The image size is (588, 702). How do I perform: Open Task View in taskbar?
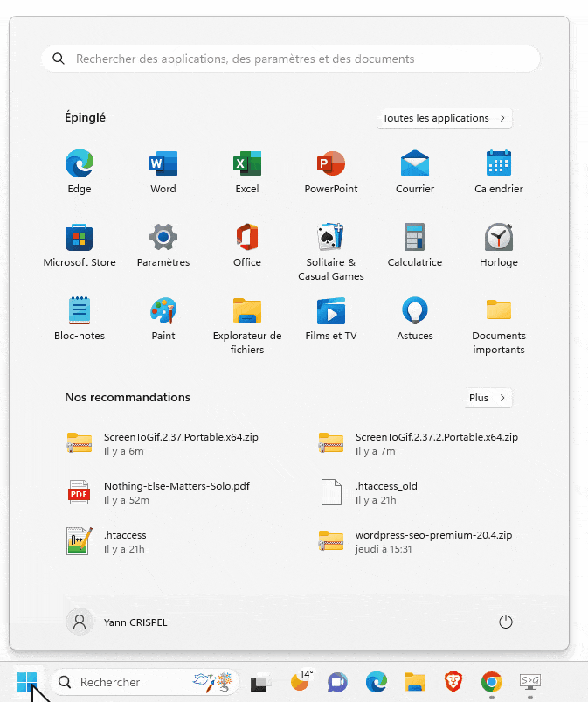point(260,682)
